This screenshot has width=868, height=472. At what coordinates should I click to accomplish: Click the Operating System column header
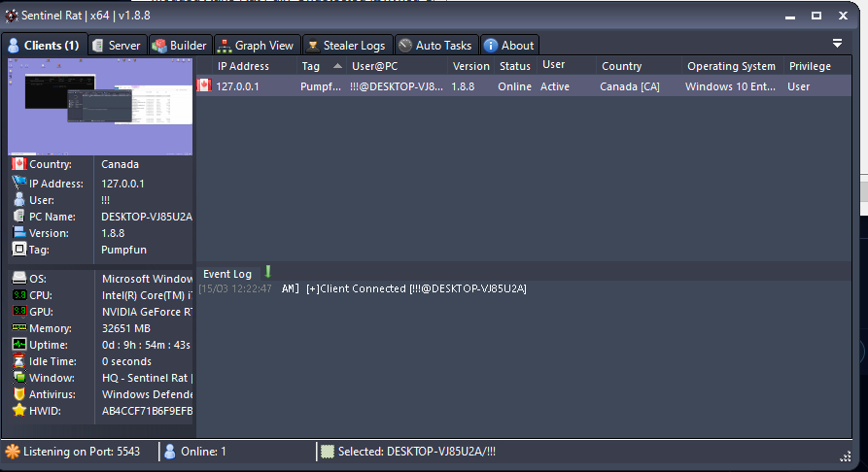pos(731,66)
